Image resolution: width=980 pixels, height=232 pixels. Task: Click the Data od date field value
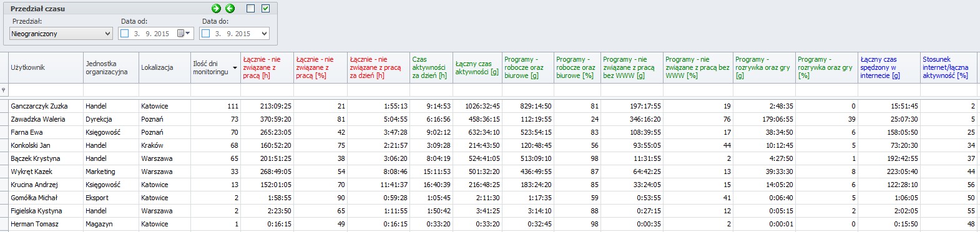(x=152, y=34)
